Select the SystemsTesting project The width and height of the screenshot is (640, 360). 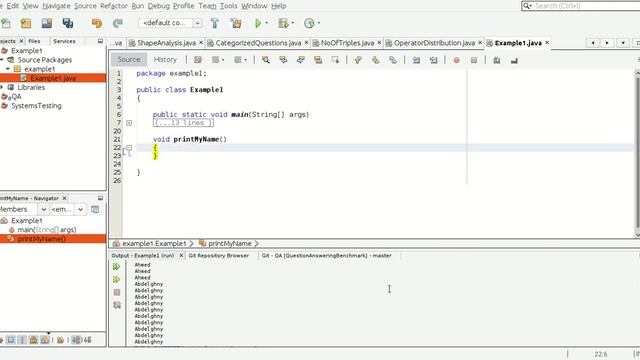point(36,106)
